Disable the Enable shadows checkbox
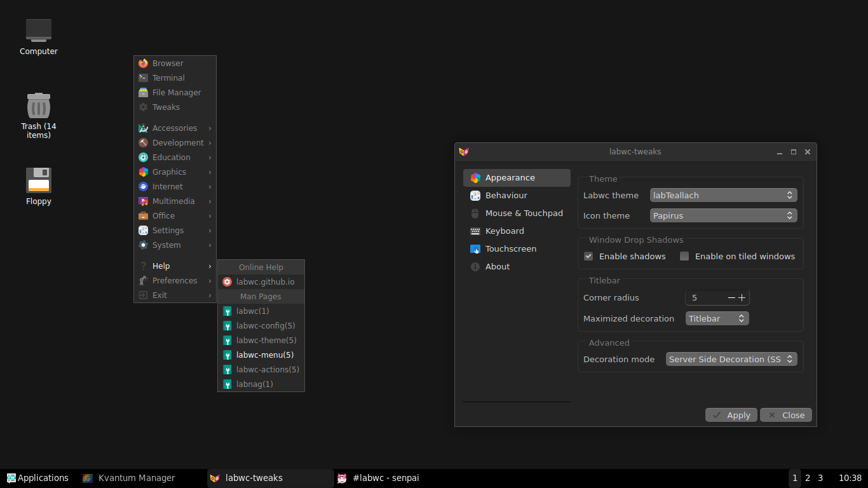The image size is (868, 488). [x=588, y=257]
